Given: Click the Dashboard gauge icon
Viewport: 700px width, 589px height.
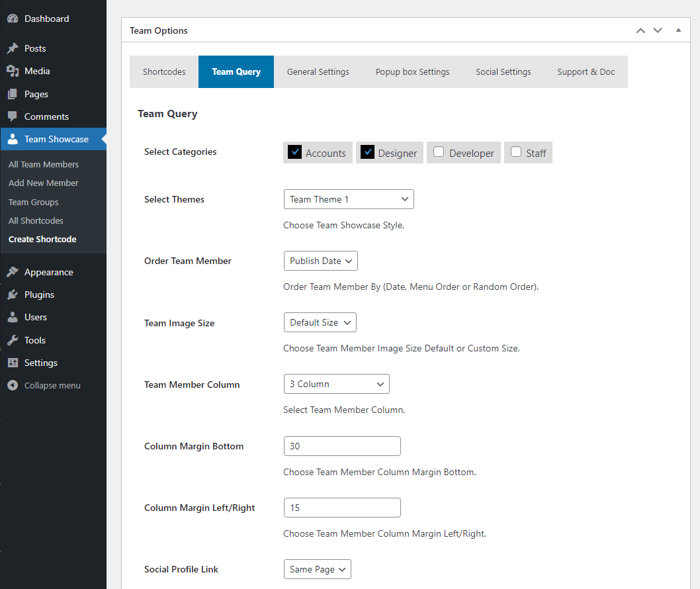Looking at the screenshot, I should (13, 19).
